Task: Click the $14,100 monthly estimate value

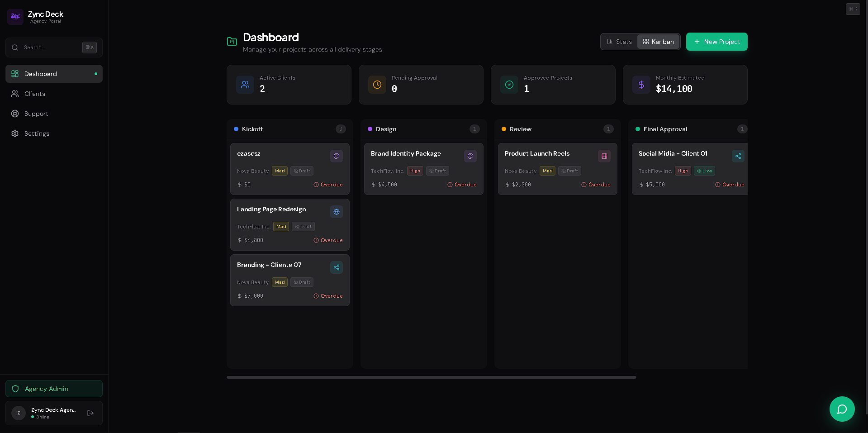Action: pos(674,89)
